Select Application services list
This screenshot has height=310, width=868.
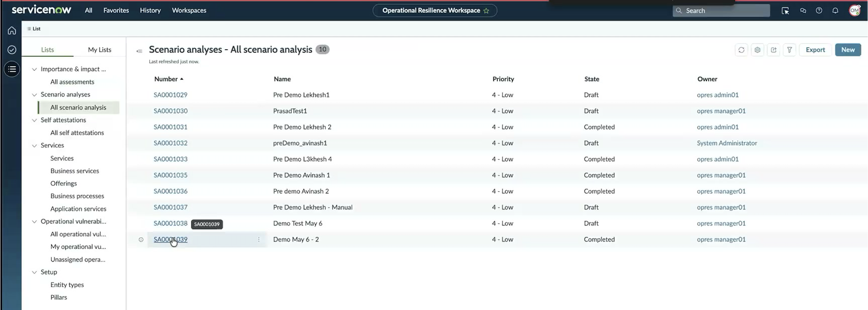78,209
